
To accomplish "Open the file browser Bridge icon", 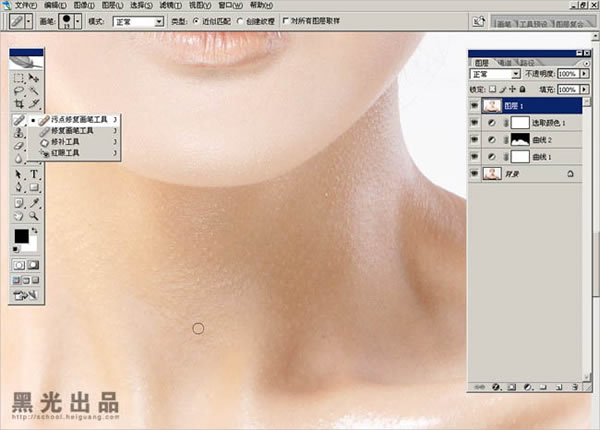I will pyautogui.click(x=478, y=21).
